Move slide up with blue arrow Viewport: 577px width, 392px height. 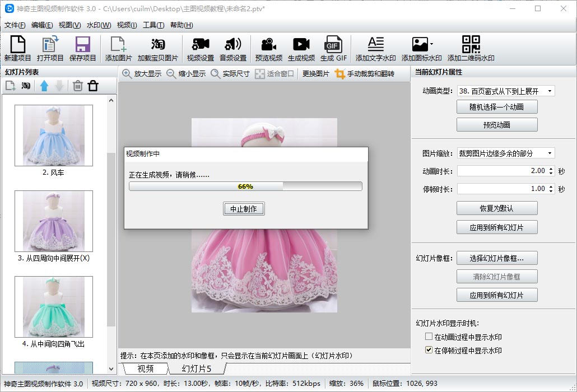tap(44, 86)
